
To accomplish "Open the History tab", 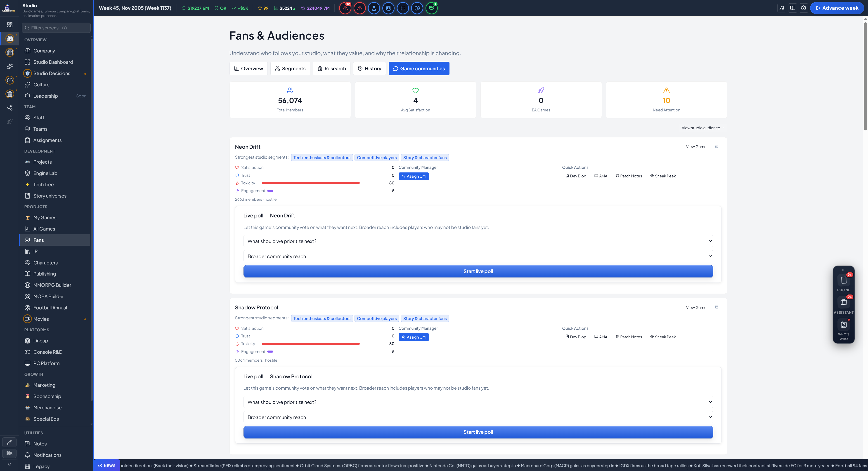I will 369,68.
